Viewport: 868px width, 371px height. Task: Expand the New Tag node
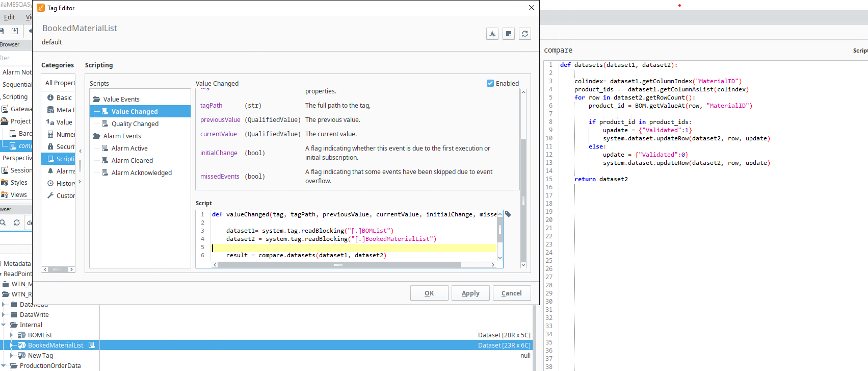(11, 356)
